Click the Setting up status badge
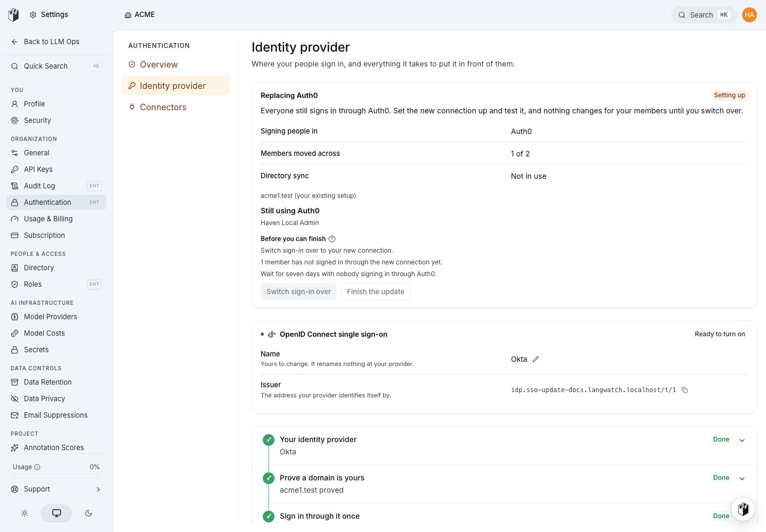This screenshot has height=532, width=766. click(x=729, y=95)
